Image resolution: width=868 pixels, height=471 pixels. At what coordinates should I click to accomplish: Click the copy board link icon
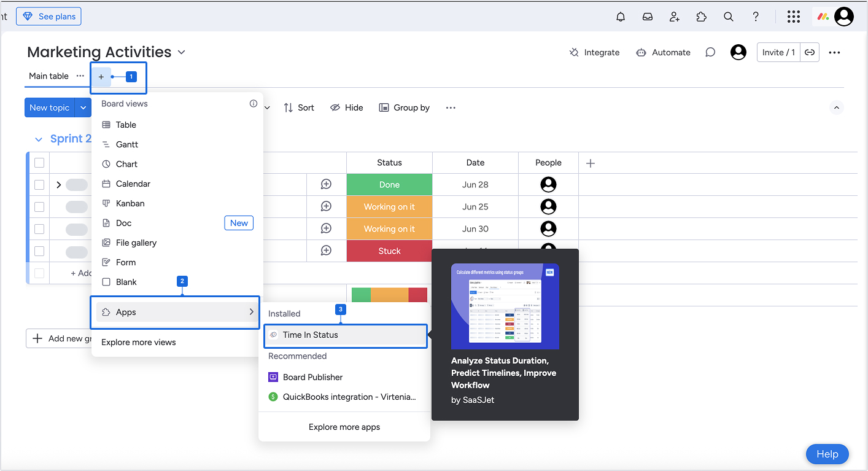(810, 52)
